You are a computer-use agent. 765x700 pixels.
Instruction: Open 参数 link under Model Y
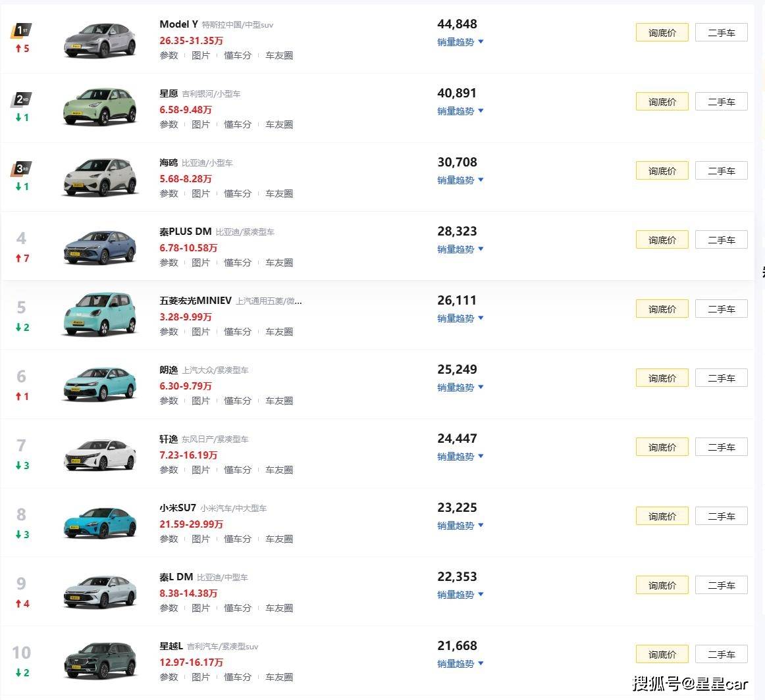(x=169, y=56)
